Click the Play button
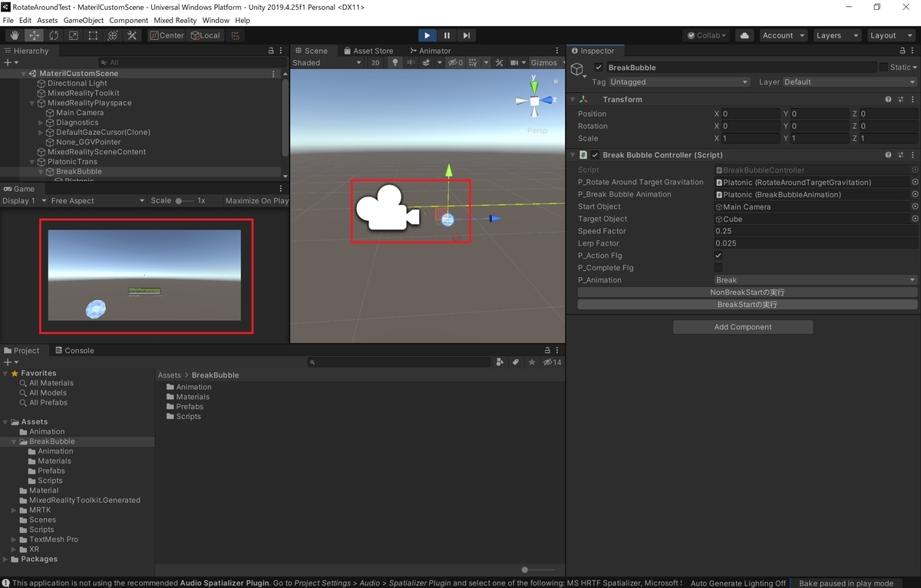Viewport: 921px width, 588px height. [x=427, y=35]
